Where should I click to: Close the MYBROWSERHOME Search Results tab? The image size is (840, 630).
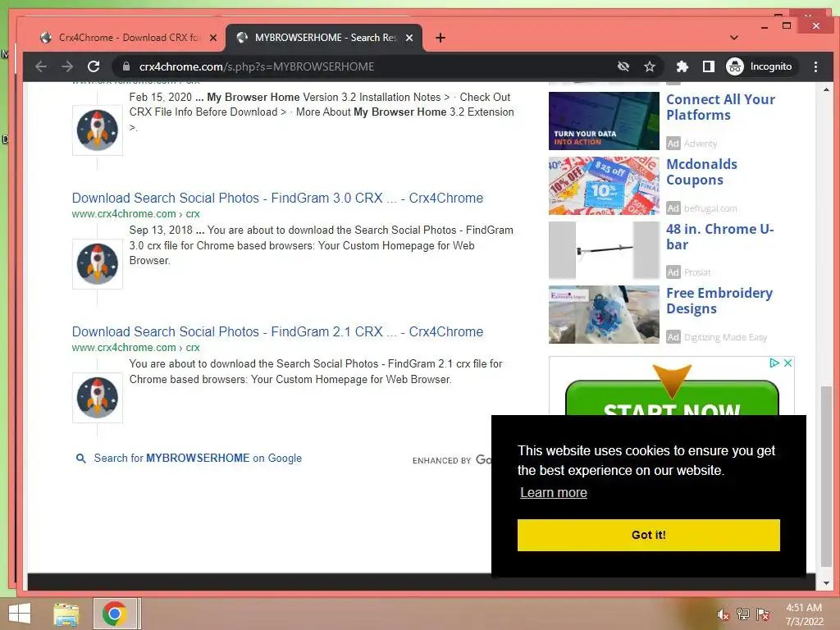[409, 38]
